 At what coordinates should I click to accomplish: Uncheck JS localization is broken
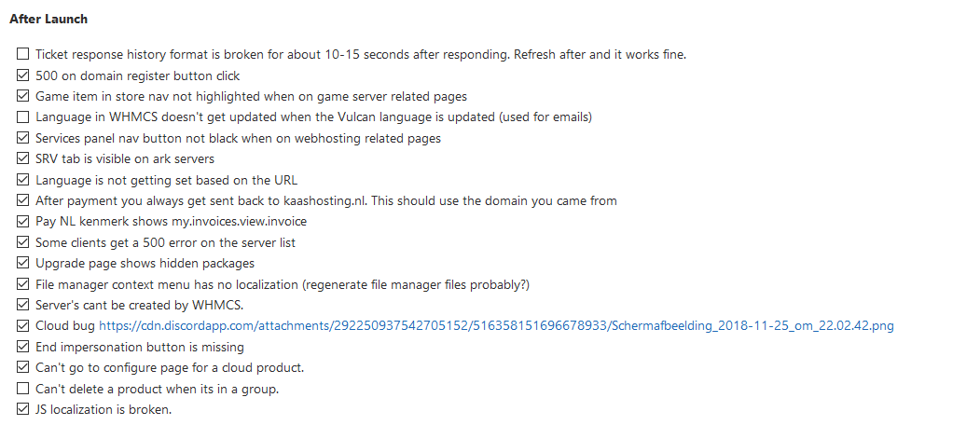tap(23, 410)
